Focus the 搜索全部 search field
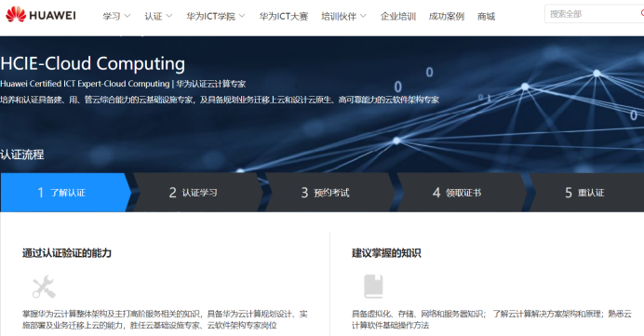The width and height of the screenshot is (644, 336). 594,14
